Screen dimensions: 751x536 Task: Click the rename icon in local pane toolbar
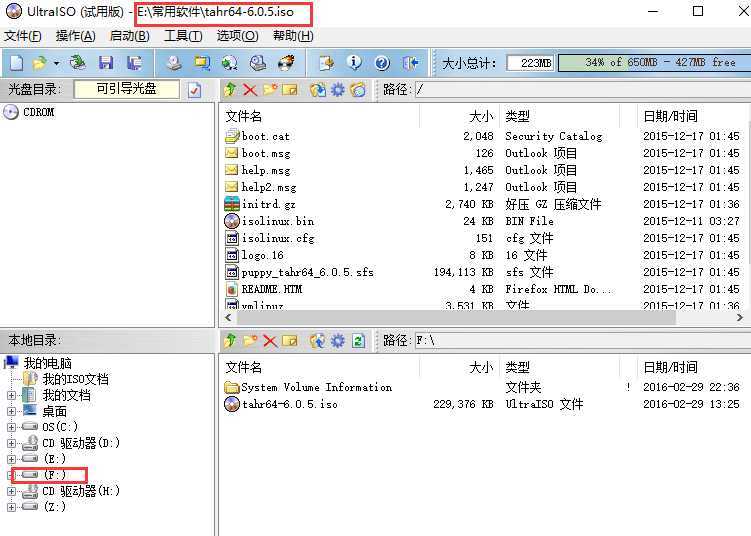pyautogui.click(x=290, y=341)
